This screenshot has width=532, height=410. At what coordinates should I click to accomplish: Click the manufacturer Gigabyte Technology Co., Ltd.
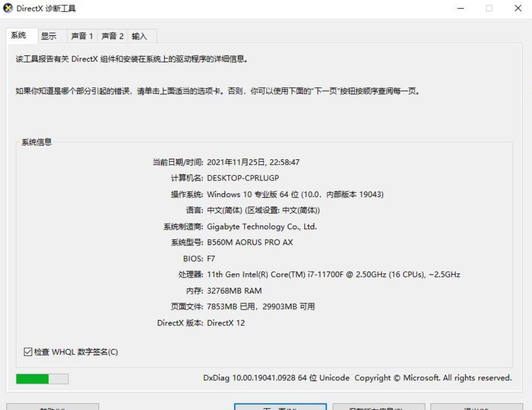262,227
